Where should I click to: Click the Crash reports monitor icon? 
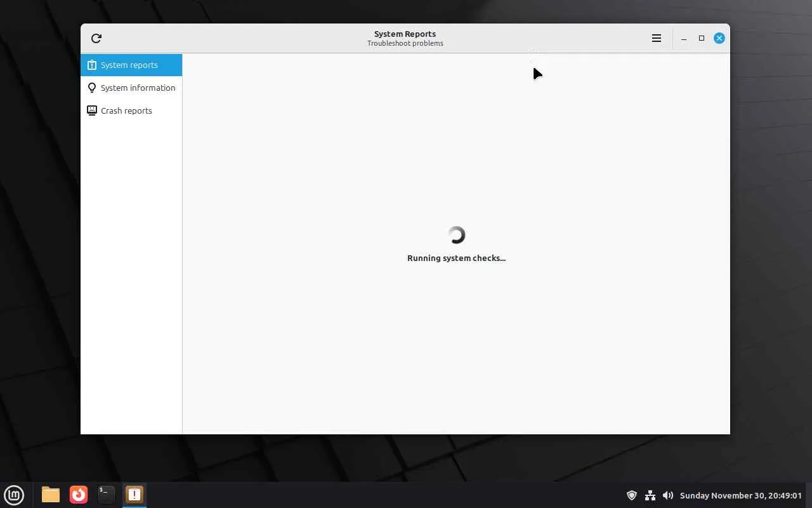click(92, 110)
